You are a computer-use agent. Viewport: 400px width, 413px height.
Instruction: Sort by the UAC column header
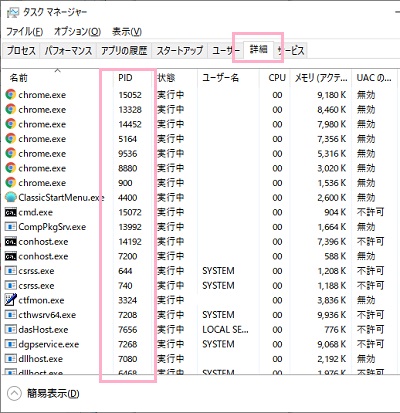pyautogui.click(x=374, y=78)
